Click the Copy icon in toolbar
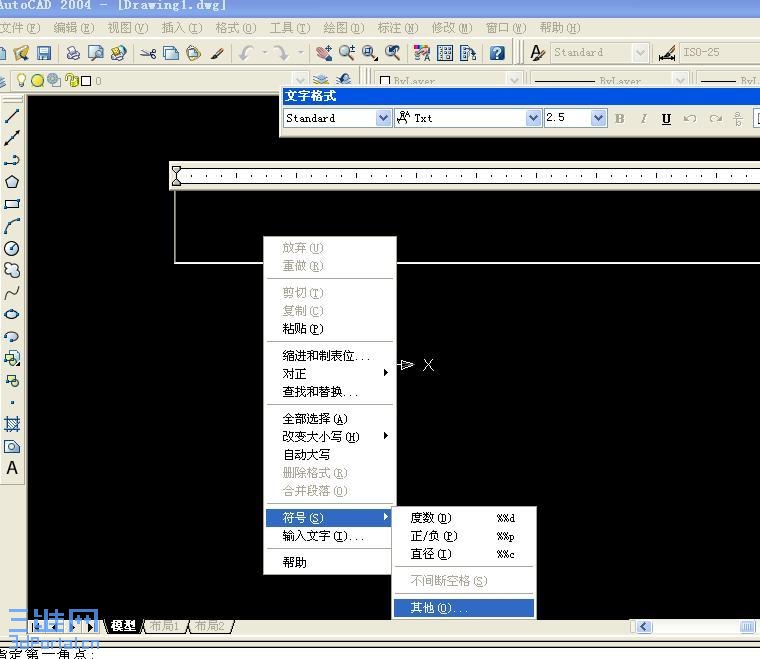The image size is (760, 659). pyautogui.click(x=171, y=53)
